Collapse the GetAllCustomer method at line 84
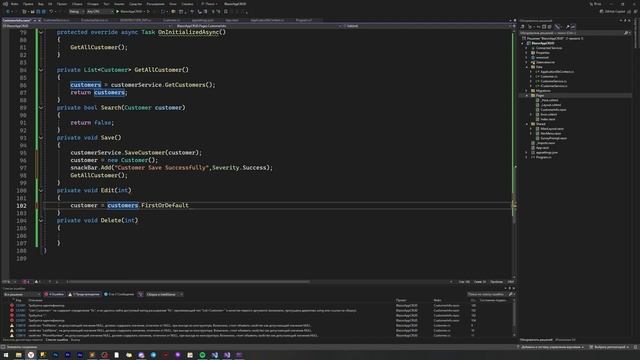This screenshot has height=360, width=640. point(41,70)
